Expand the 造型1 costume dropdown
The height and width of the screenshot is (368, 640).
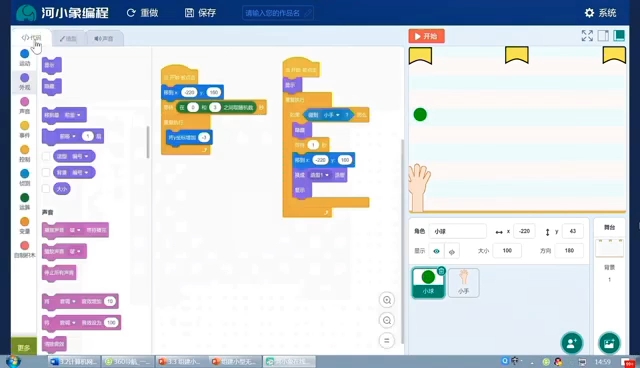point(320,175)
